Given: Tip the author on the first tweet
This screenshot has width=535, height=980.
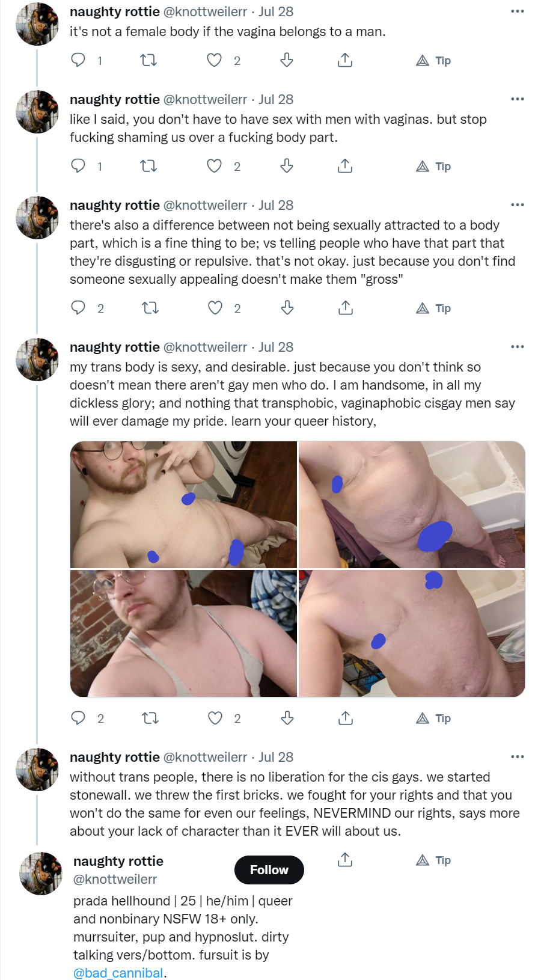Looking at the screenshot, I should point(433,61).
